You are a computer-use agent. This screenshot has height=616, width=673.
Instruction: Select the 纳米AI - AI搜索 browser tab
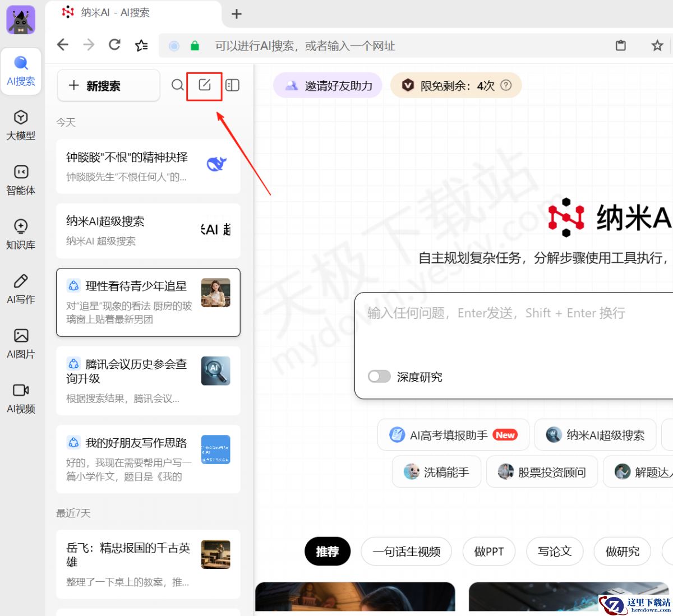coord(133,12)
